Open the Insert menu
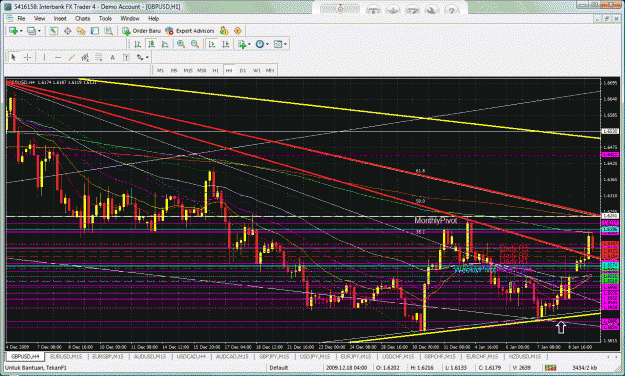Viewport: 625px width, 376px height. coord(60,18)
